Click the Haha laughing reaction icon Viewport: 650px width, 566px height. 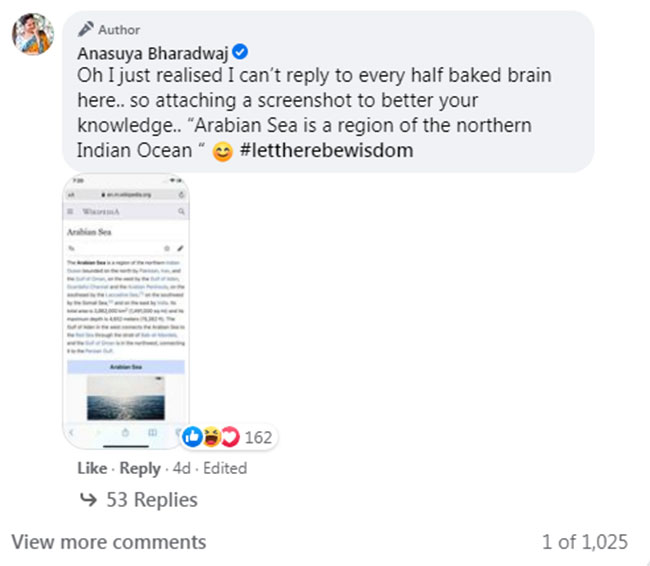(x=211, y=437)
